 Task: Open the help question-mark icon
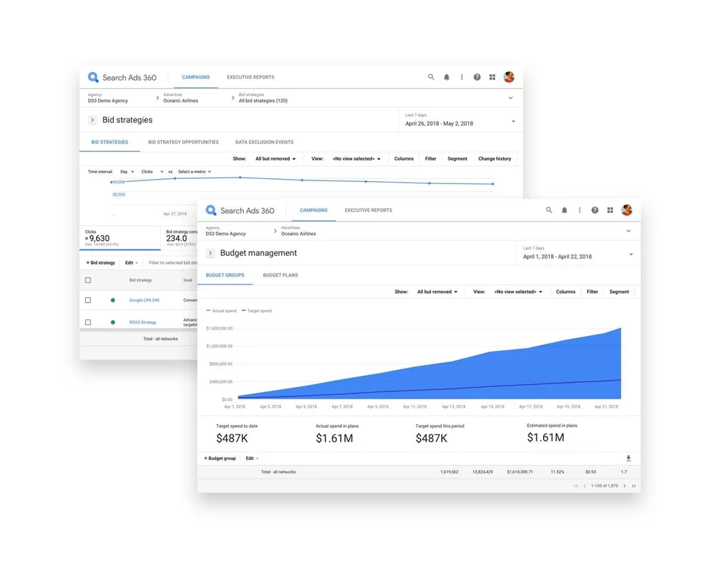(x=595, y=210)
